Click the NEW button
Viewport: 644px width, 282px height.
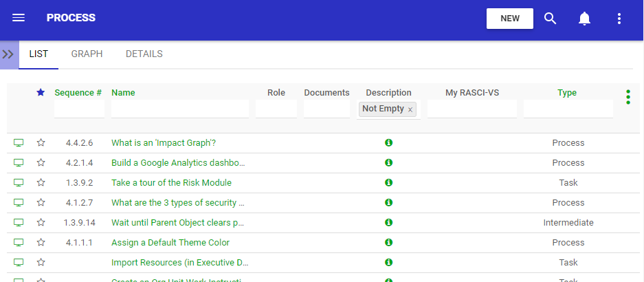tap(509, 19)
